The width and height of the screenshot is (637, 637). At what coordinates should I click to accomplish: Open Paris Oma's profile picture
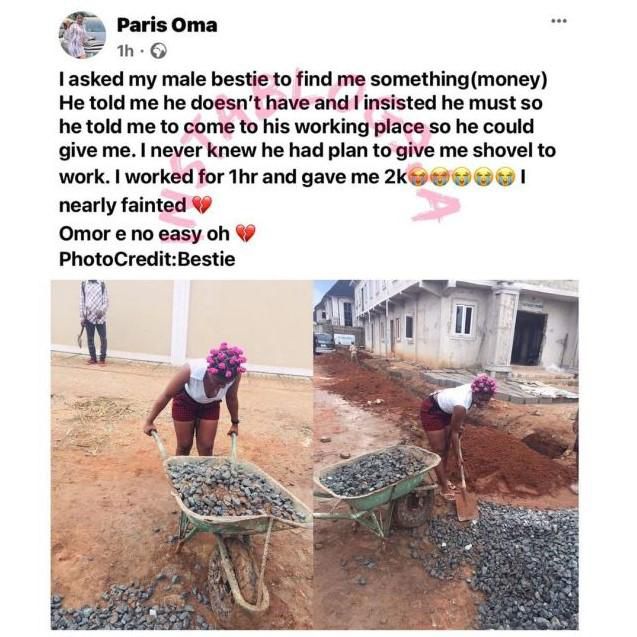[82, 35]
